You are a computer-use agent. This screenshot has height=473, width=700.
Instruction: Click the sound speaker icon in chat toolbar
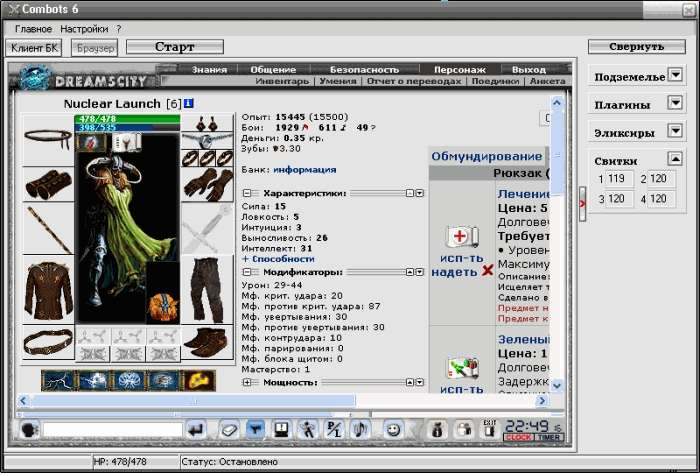[360, 430]
